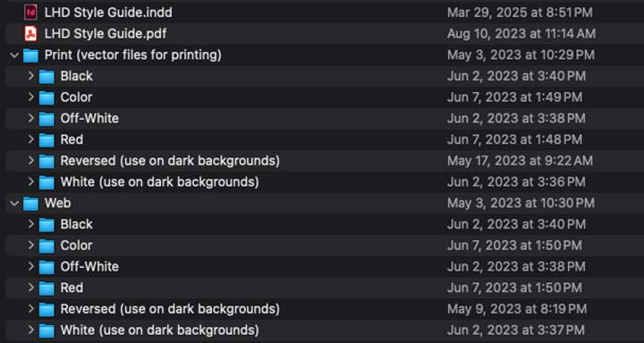Click the Black folder icon under Web
644x343 pixels.
[x=47, y=224]
